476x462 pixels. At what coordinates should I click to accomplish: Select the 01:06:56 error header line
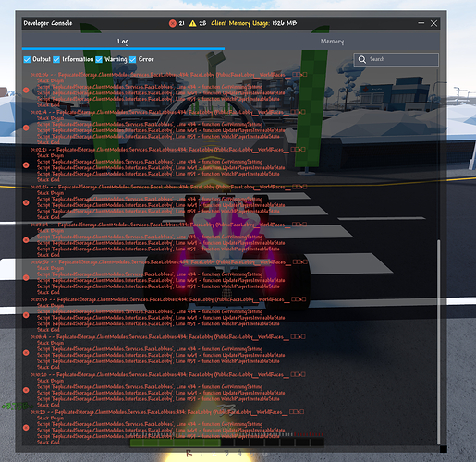click(x=169, y=262)
